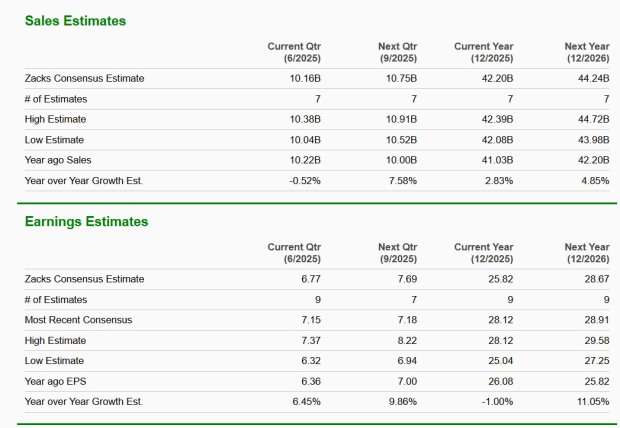Select the 10.16B sales consensus value
Viewport: 620px width, 428px height.
tap(304, 78)
